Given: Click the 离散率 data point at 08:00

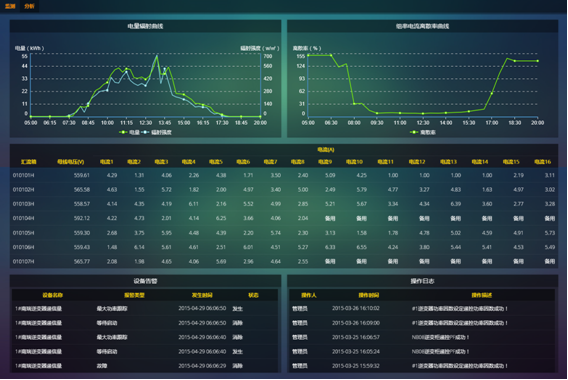Looking at the screenshot, I should (x=354, y=104).
